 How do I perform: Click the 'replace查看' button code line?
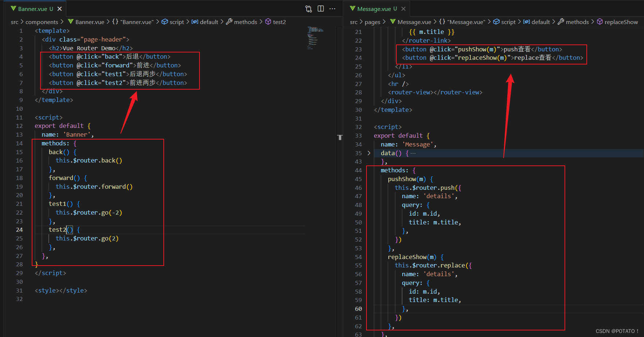point(493,58)
